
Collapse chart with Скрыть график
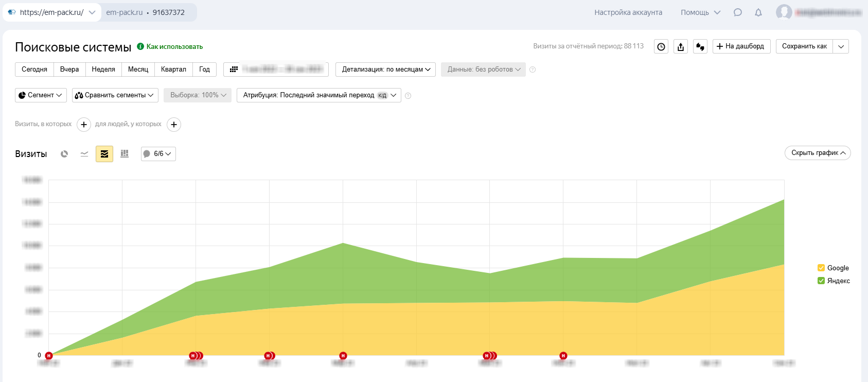pos(817,153)
